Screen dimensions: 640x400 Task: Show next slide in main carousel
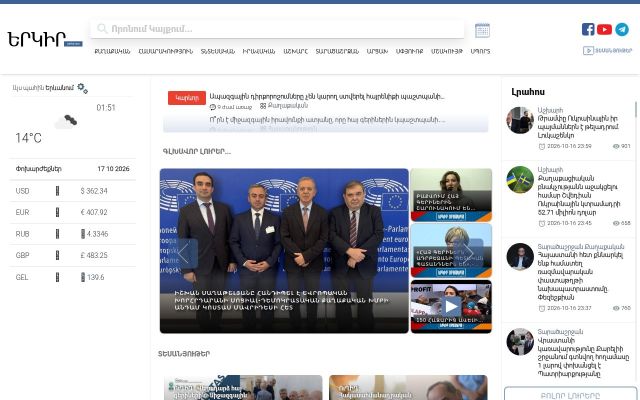[x=469, y=253]
